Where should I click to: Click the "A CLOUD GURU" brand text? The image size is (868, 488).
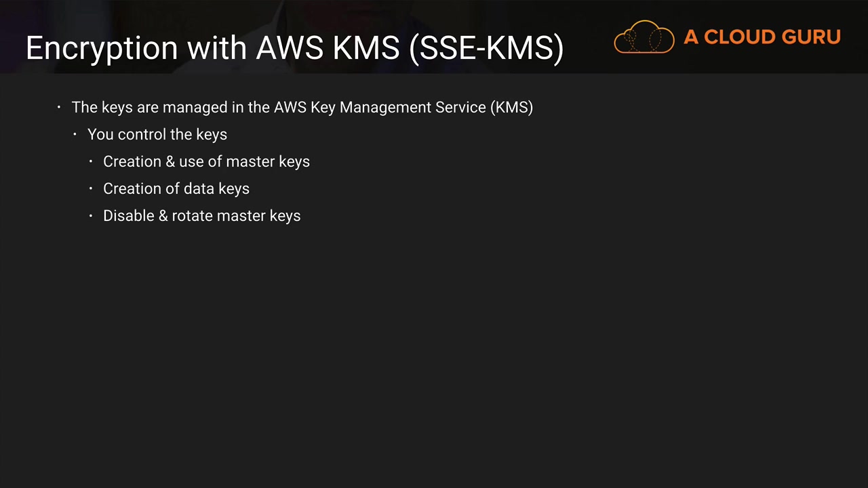point(762,37)
